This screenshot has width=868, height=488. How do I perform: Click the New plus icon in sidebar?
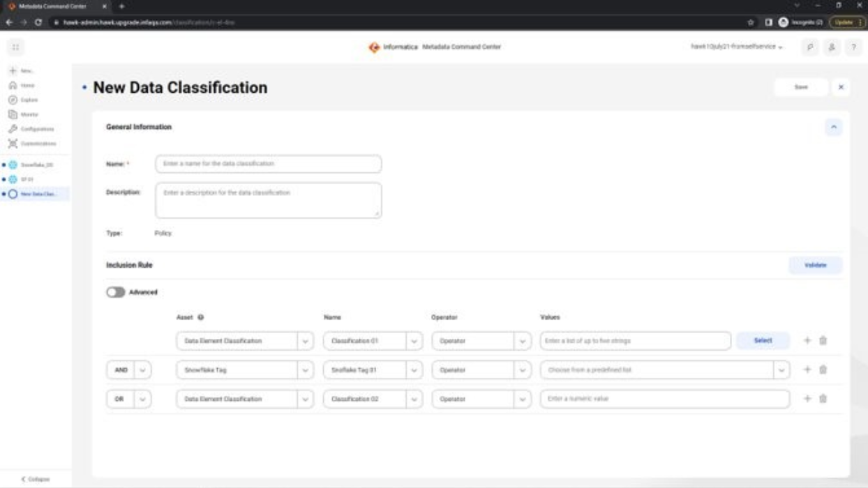click(x=13, y=70)
